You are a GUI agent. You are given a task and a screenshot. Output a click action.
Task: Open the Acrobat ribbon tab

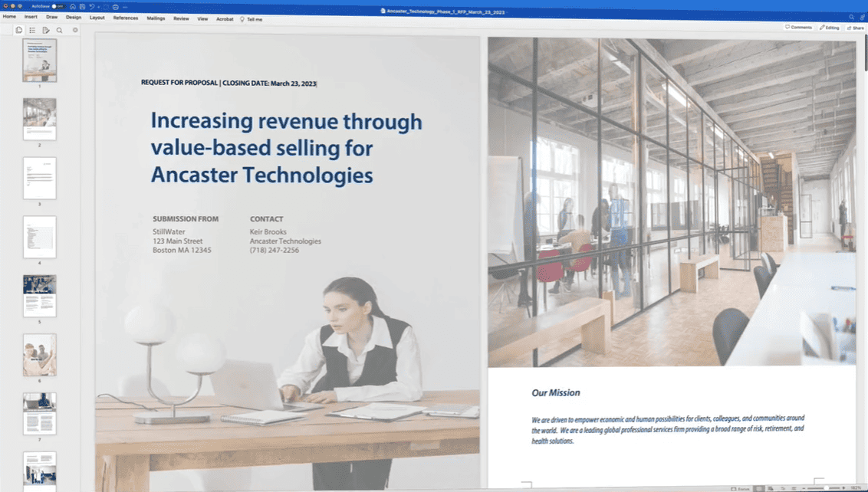(x=225, y=19)
